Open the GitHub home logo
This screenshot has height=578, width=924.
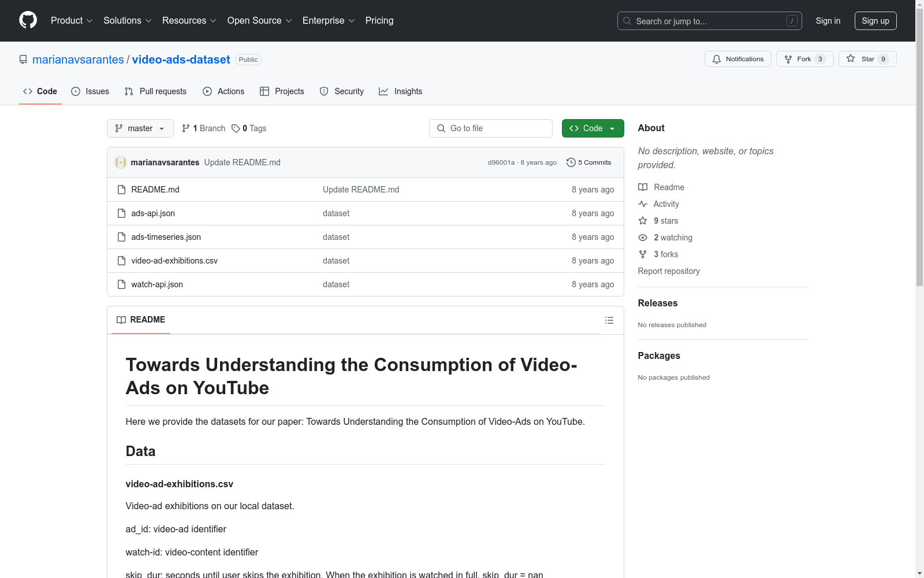(x=28, y=20)
